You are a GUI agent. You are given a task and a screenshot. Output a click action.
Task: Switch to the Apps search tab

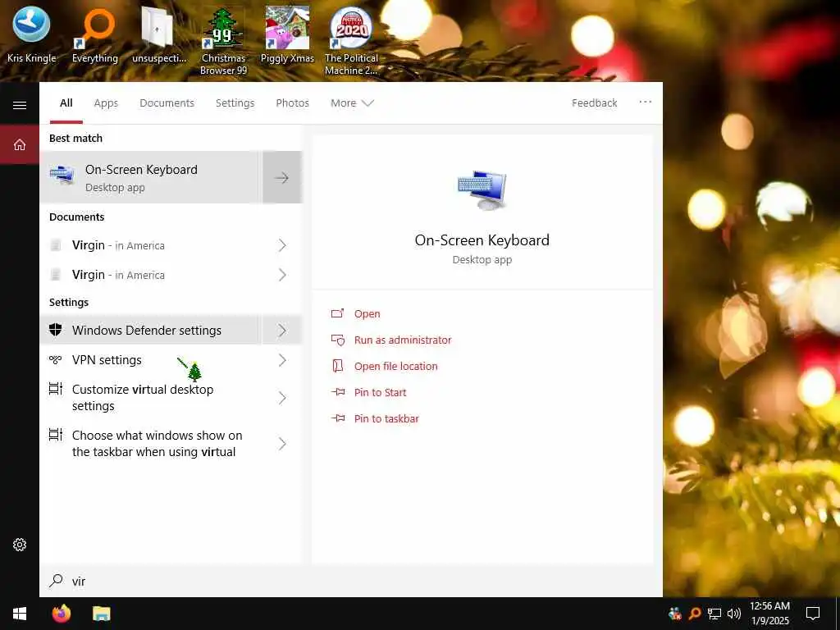106,103
